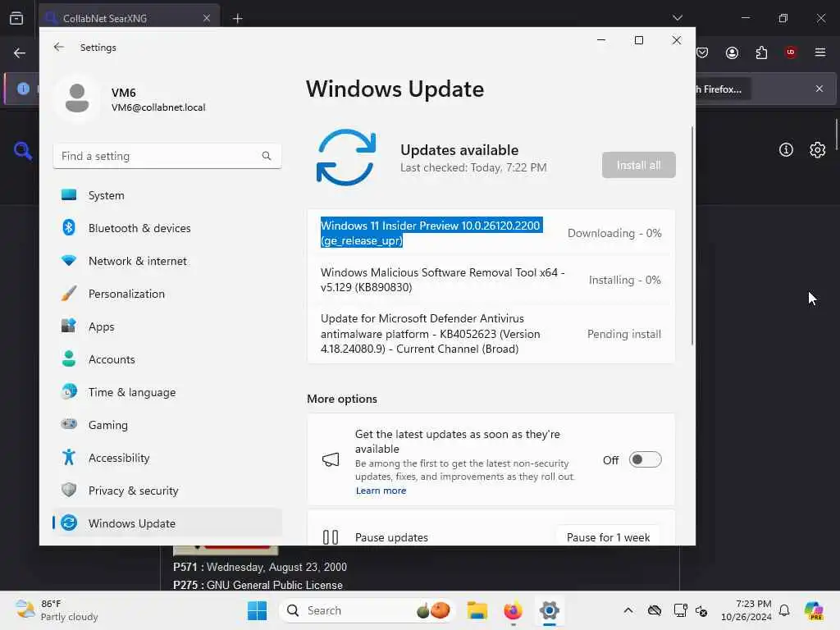Click the Downloading - 0% status

click(x=614, y=233)
